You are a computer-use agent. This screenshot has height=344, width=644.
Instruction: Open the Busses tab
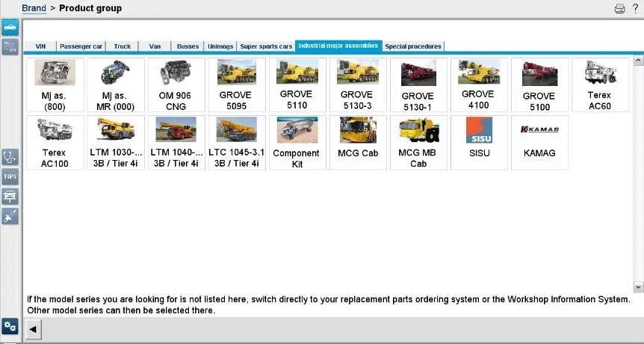pyautogui.click(x=188, y=46)
